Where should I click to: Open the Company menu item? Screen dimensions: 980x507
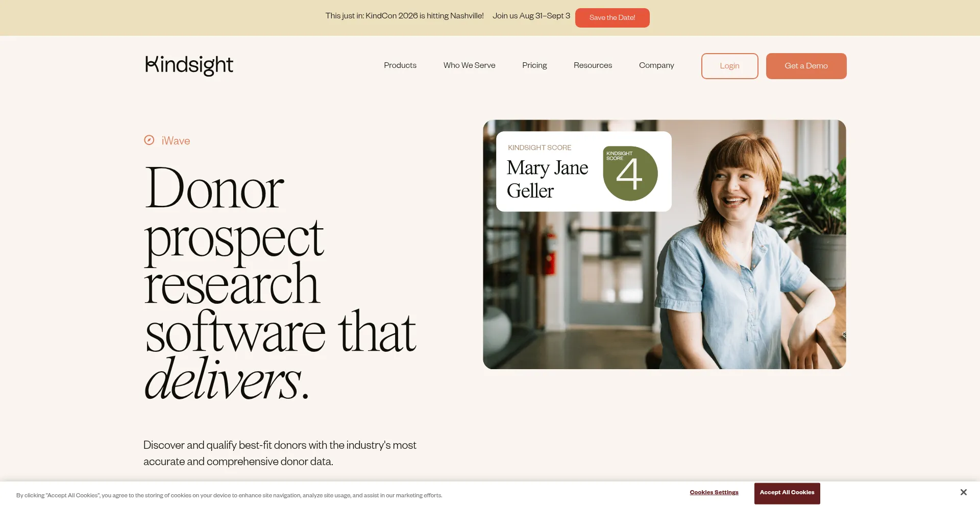click(656, 65)
